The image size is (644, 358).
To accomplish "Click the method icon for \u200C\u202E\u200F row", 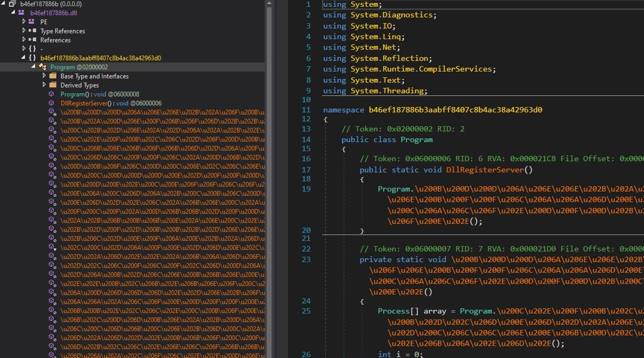I will pyautogui.click(x=52, y=139).
